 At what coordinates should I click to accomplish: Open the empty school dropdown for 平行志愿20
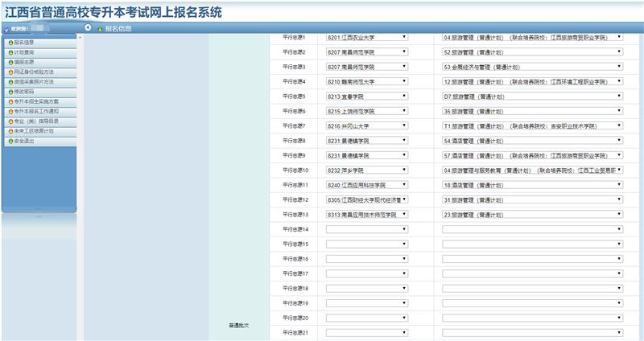pyautogui.click(x=367, y=318)
